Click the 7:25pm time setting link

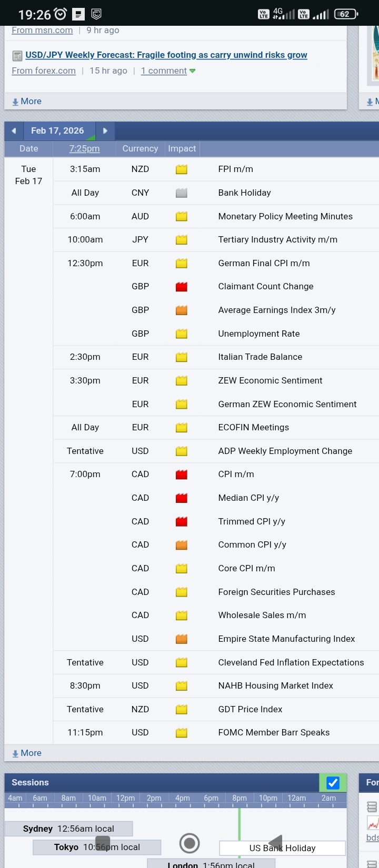coord(84,149)
